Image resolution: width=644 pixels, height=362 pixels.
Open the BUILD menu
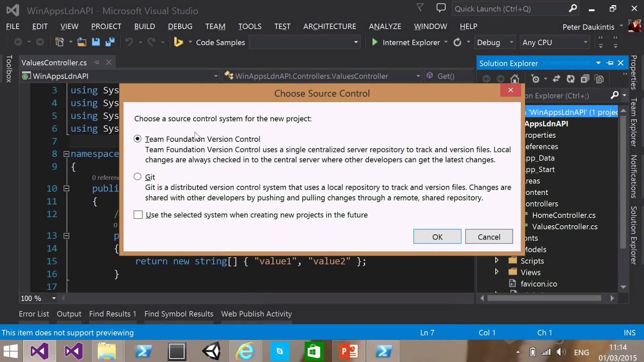[144, 26]
